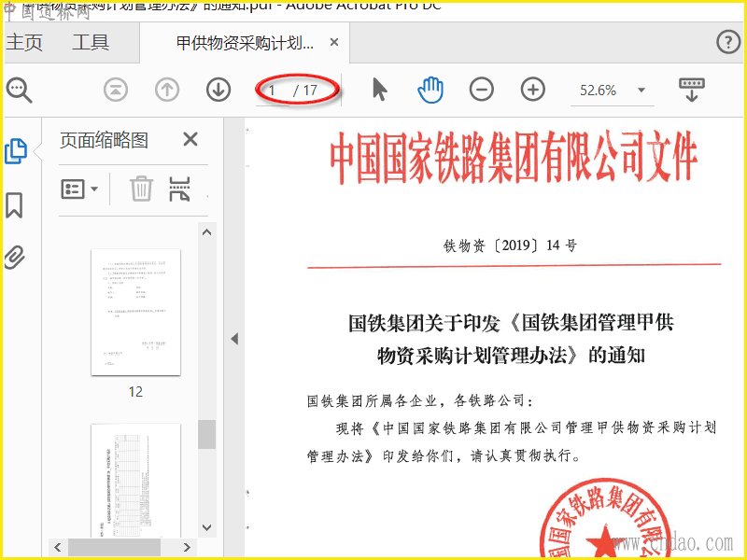Click the page layout icon beside trash
This screenshot has width=747, height=560.
[179, 189]
